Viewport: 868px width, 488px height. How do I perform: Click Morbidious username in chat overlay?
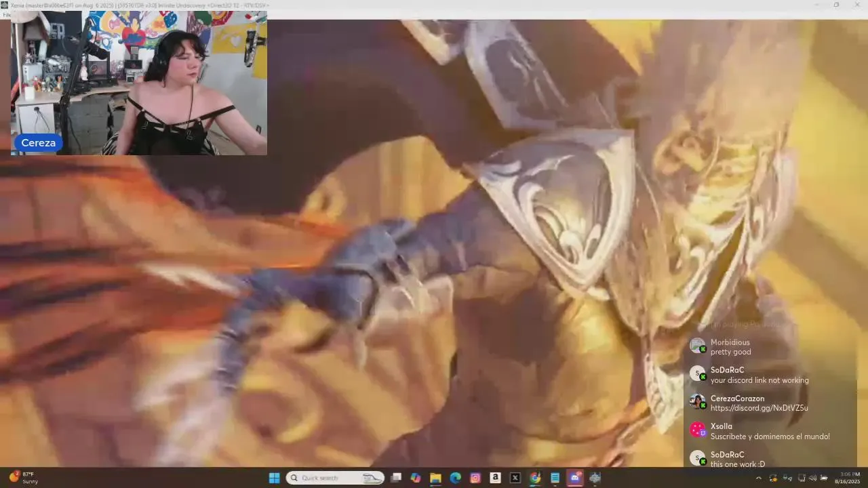(x=730, y=342)
